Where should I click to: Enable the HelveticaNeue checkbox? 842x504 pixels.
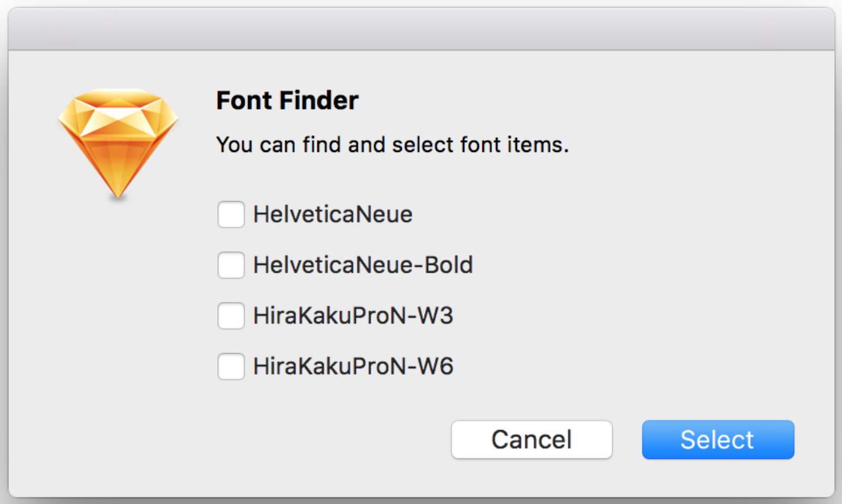(231, 215)
